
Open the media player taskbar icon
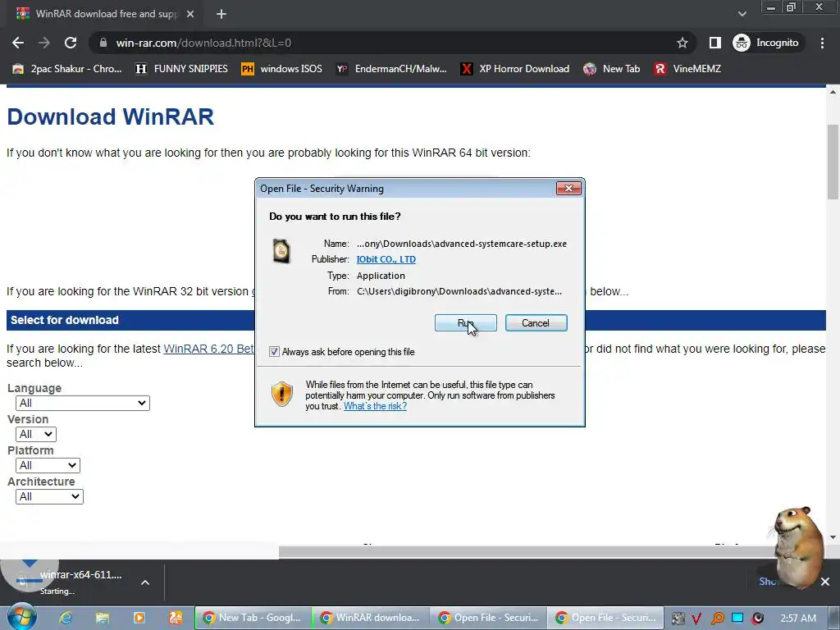tap(139, 618)
